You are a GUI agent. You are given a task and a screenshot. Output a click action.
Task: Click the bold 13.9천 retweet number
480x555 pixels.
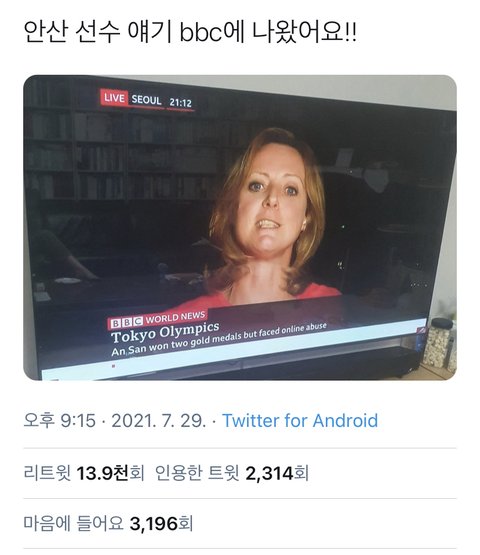[x=102, y=473]
